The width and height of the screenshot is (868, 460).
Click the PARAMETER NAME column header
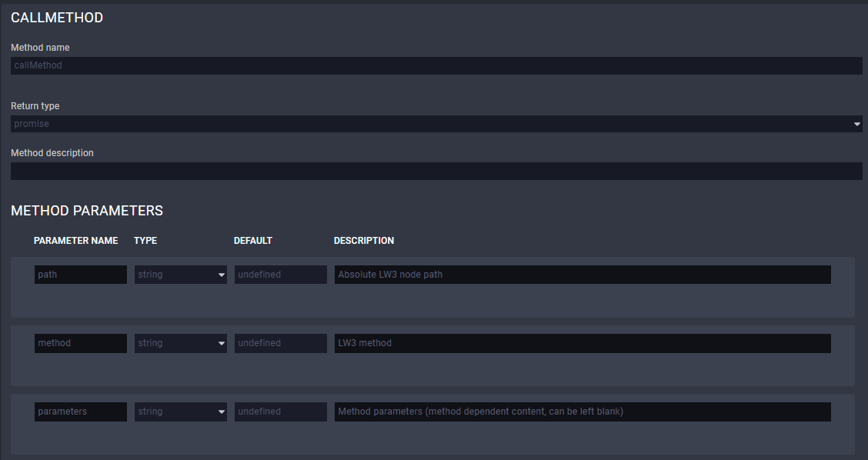pos(75,241)
